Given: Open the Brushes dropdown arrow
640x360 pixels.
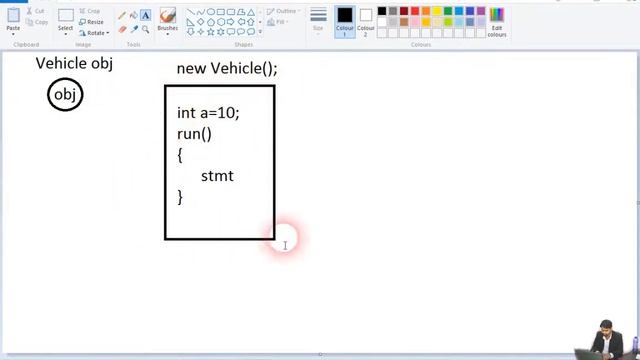Looking at the screenshot, I should click(167, 34).
